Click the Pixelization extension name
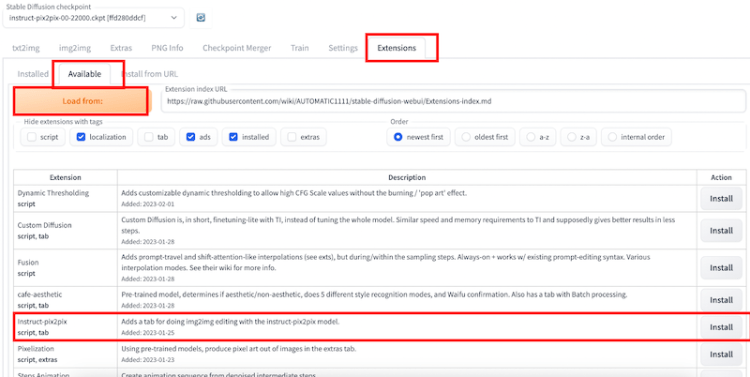This screenshot has height=377, width=750. tap(36, 349)
